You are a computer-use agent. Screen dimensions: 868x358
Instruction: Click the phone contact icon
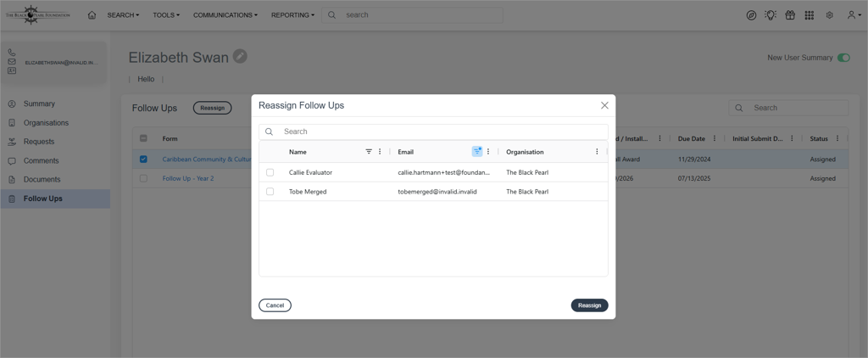click(x=12, y=52)
